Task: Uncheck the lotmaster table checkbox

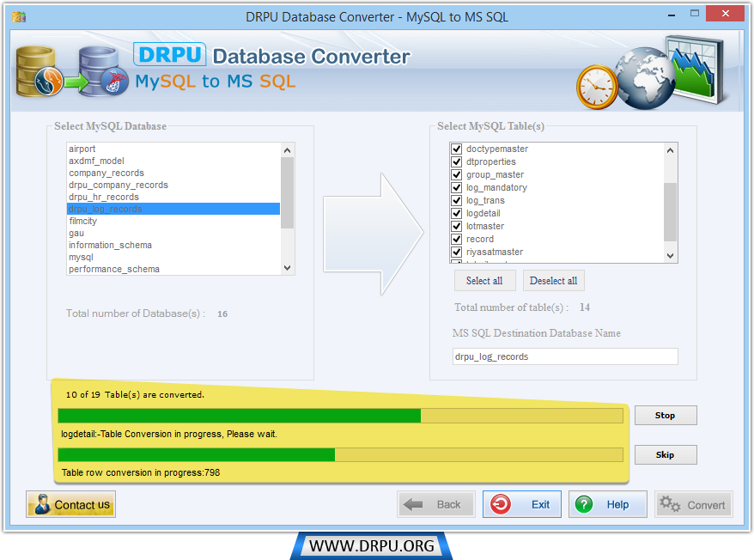Action: coord(456,226)
